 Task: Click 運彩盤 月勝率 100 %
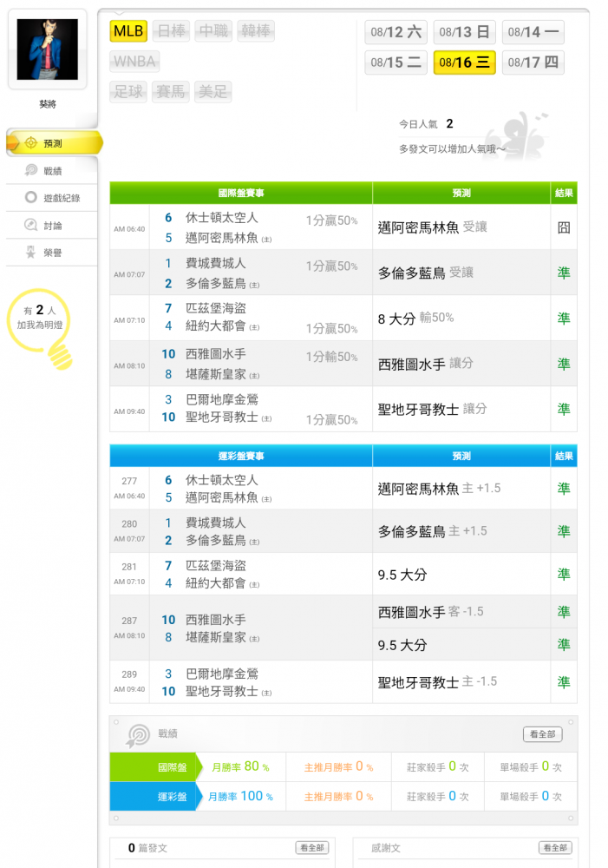(x=240, y=797)
